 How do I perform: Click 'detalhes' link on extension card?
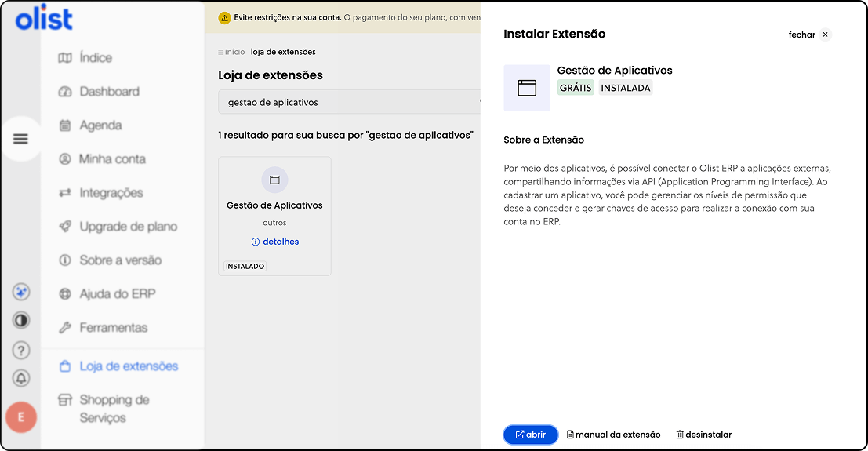(x=275, y=242)
